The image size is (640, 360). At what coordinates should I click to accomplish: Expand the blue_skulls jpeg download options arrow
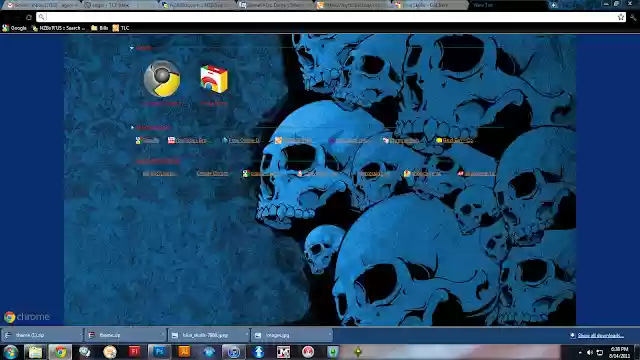(247, 335)
